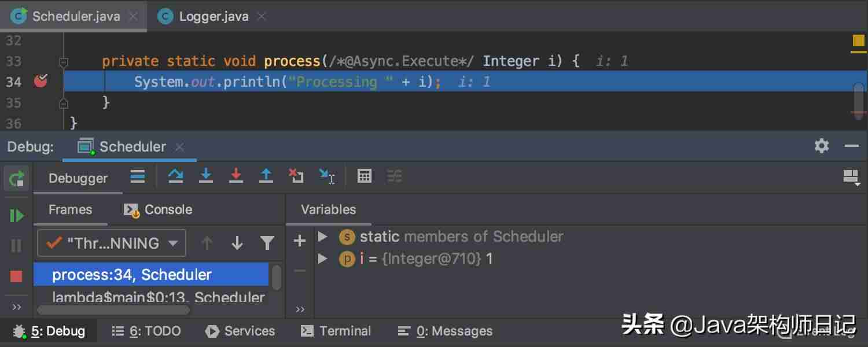Click the Rerun Scheduler icon
Screen dimensions: 868x347
pyautogui.click(x=17, y=178)
